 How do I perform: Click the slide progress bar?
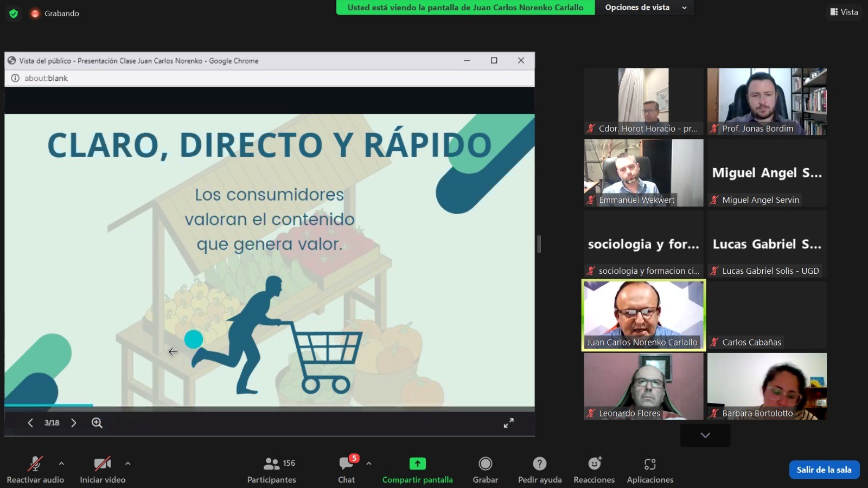pyautogui.click(x=270, y=405)
